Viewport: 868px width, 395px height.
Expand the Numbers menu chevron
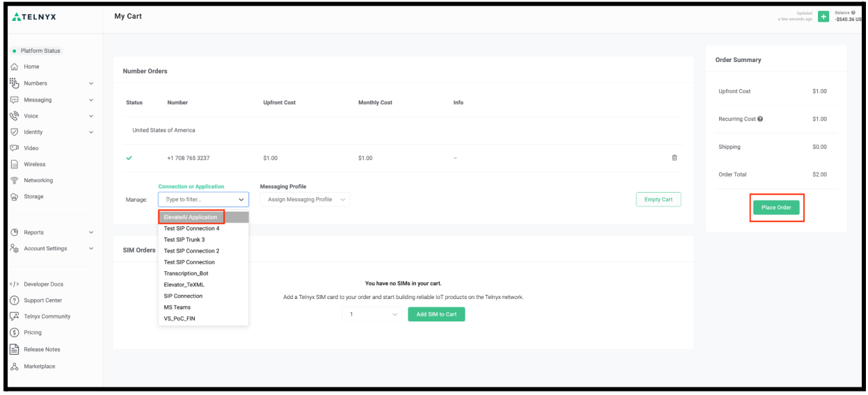coord(91,83)
